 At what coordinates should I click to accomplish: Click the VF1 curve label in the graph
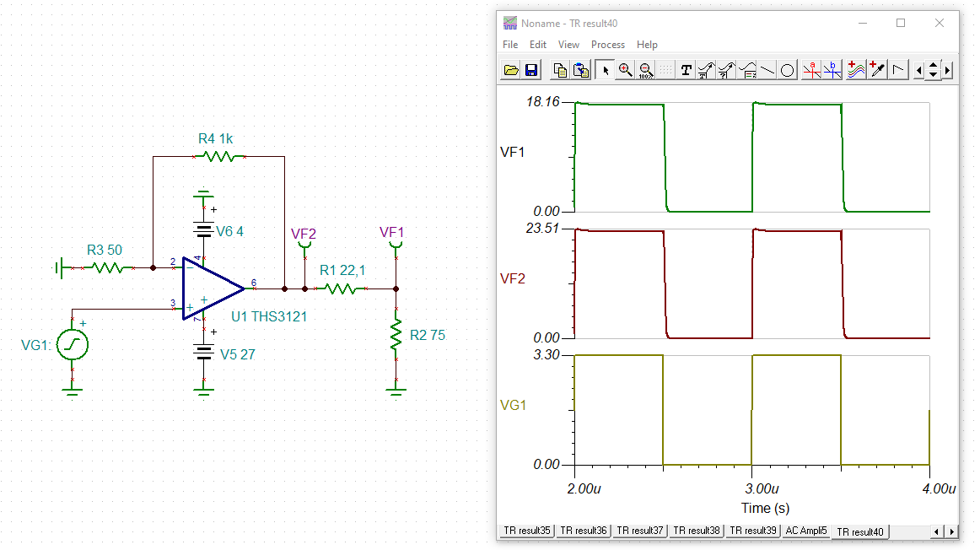coord(513,152)
